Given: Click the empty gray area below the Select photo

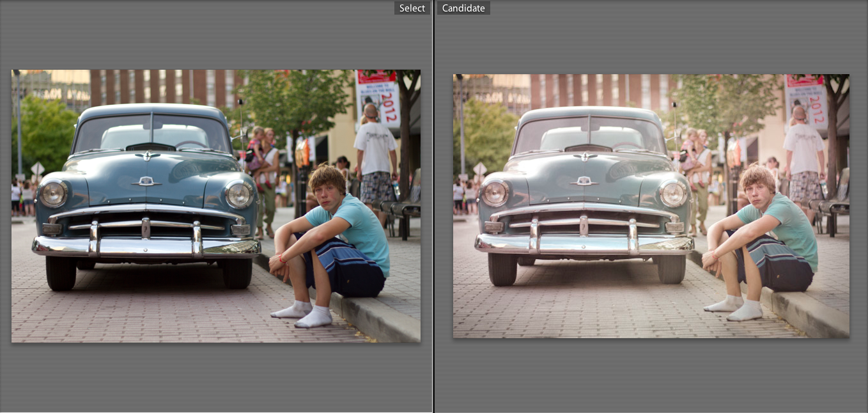Looking at the screenshot, I should click(216, 377).
